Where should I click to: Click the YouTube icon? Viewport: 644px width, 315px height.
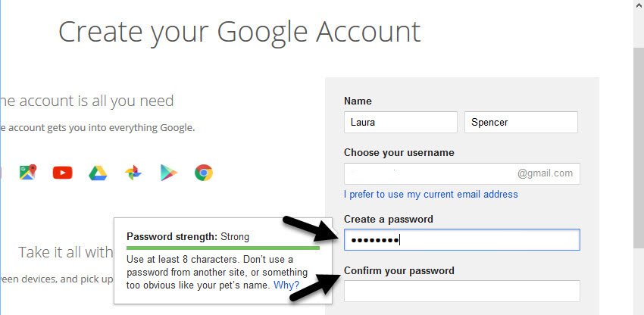pyautogui.click(x=62, y=173)
